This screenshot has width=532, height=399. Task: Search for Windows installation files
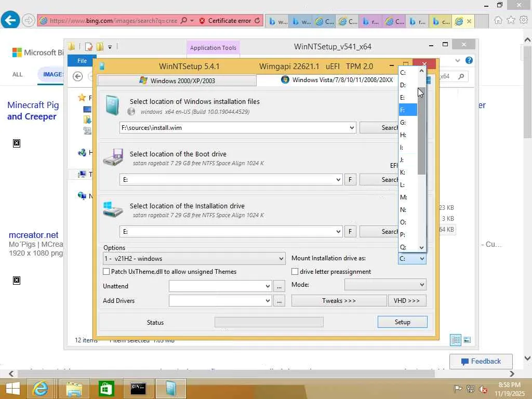click(x=379, y=128)
